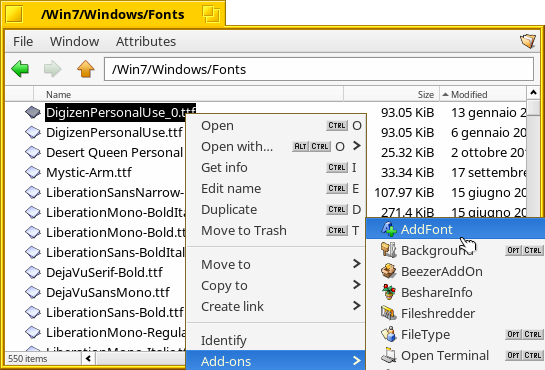Click the 107.97 KiB size cell
This screenshot has height=370, width=545.
[x=404, y=192]
